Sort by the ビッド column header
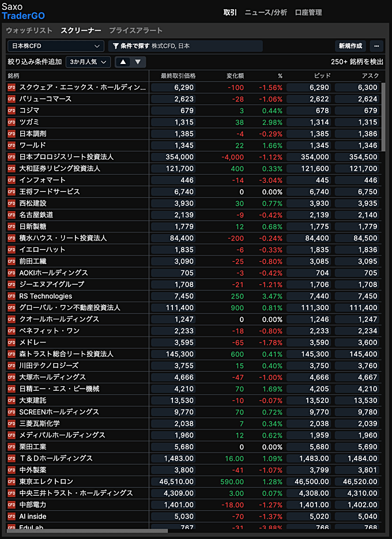Image resolution: width=392 pixels, height=539 pixels. (x=323, y=76)
